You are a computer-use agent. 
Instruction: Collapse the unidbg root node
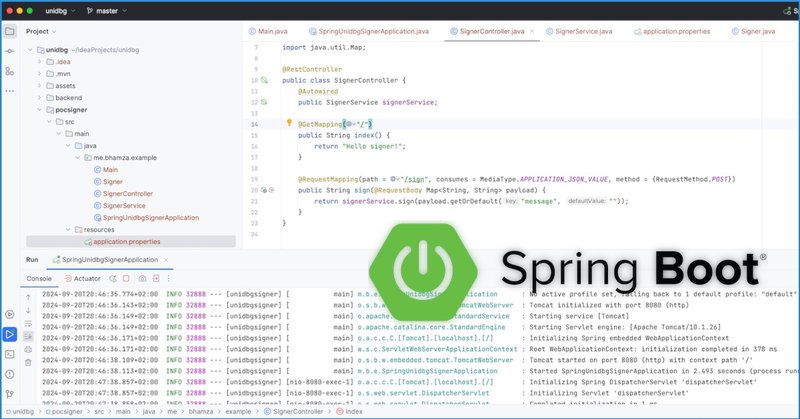(30, 50)
